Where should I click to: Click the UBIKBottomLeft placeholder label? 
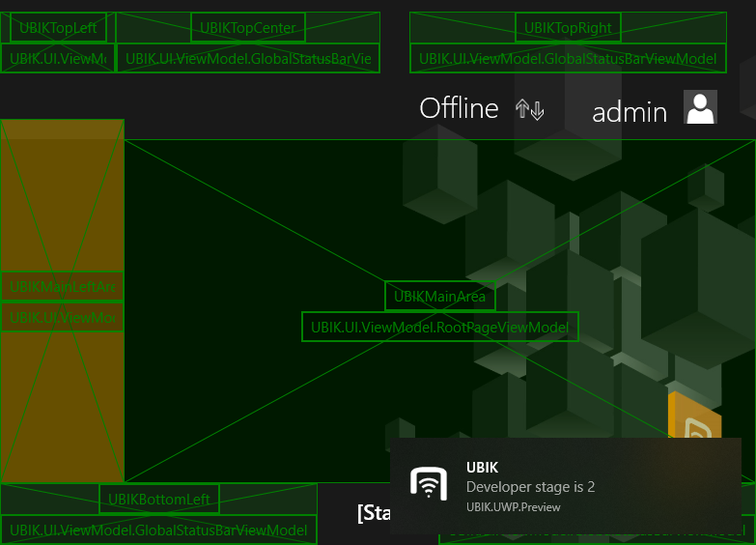tap(158, 500)
